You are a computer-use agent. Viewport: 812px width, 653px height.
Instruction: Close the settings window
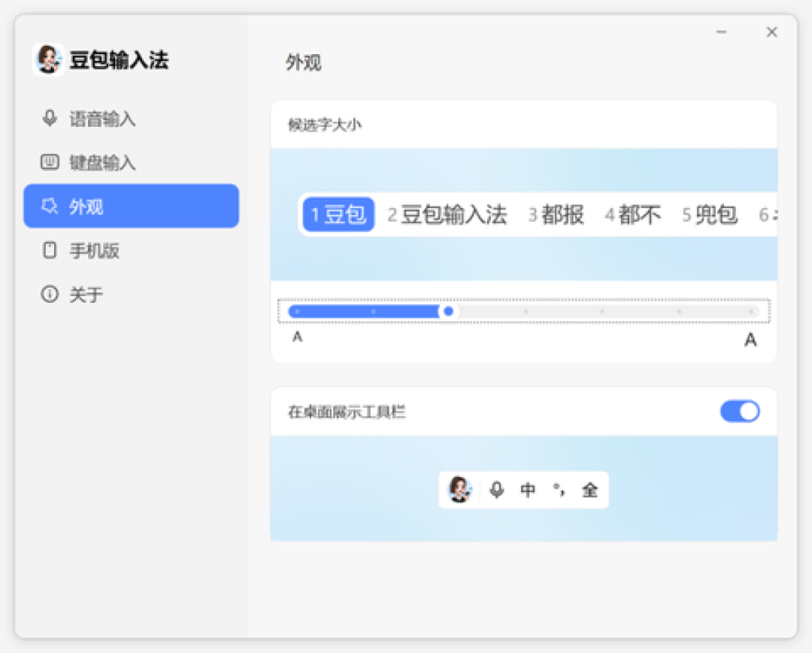coord(771,32)
